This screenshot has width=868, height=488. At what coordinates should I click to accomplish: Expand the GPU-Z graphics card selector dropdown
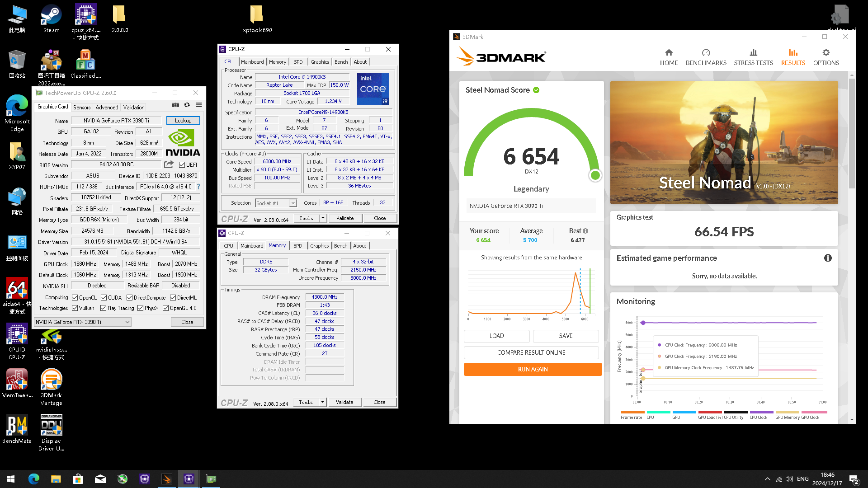tap(127, 322)
